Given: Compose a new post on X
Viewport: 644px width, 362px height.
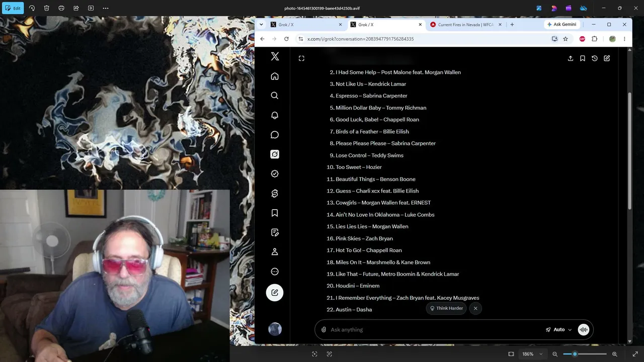Looking at the screenshot, I should [x=275, y=293].
